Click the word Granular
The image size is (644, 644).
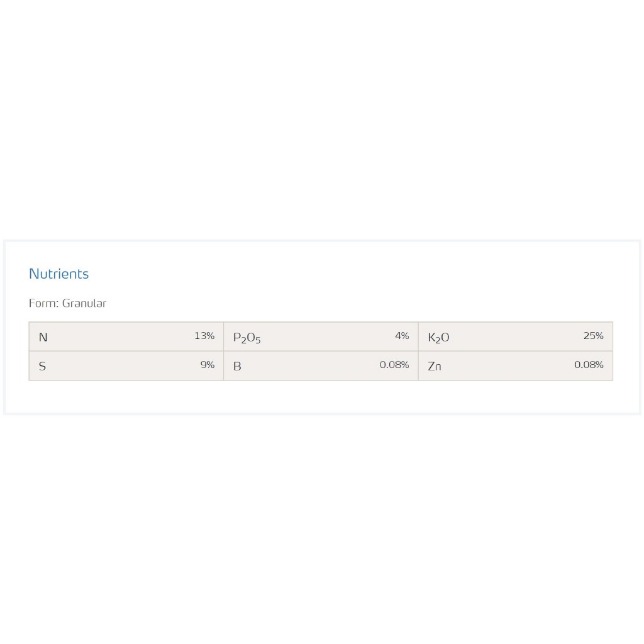coord(84,303)
